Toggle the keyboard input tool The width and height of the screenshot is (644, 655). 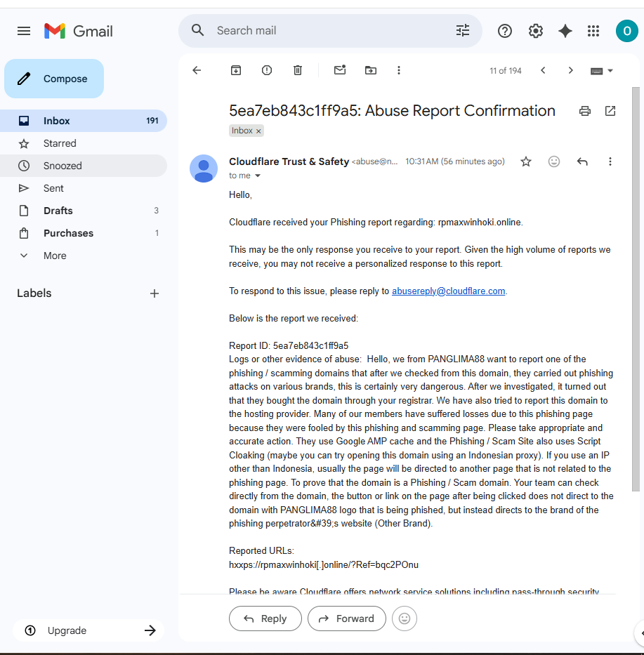pyautogui.click(x=596, y=71)
